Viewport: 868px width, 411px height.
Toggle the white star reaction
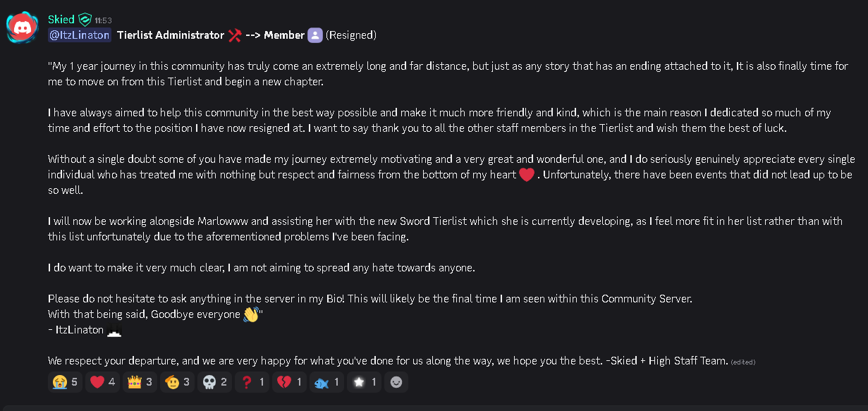(x=364, y=382)
